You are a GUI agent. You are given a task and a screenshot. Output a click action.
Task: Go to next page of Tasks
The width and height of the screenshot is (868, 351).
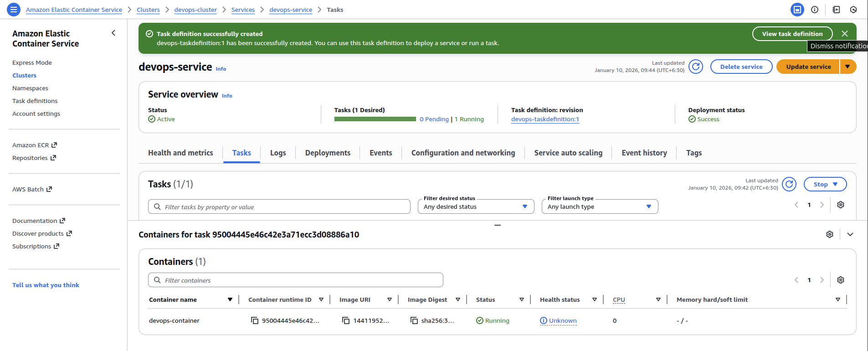coord(822,205)
